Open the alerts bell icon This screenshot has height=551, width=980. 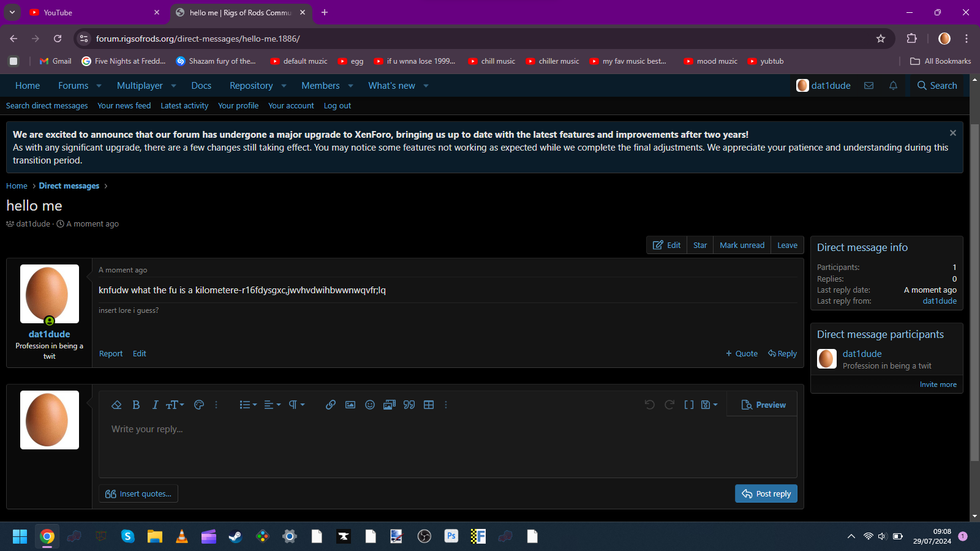893,86
